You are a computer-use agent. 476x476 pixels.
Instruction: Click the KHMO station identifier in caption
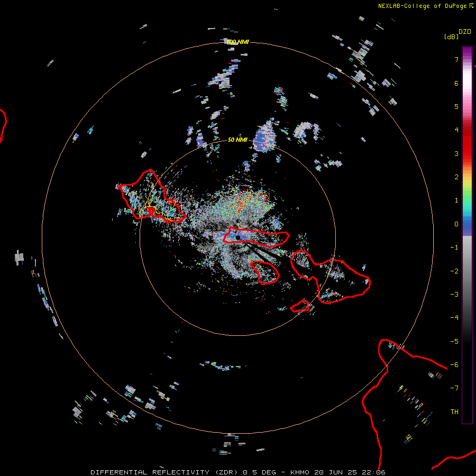[x=300, y=472]
